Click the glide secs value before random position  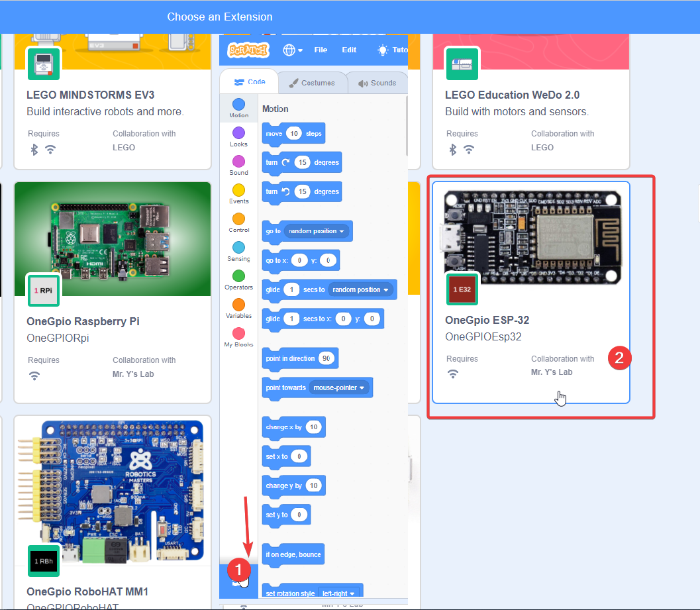291,290
